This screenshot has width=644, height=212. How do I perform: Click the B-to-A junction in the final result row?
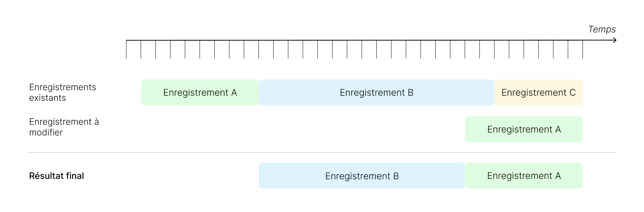point(465,176)
